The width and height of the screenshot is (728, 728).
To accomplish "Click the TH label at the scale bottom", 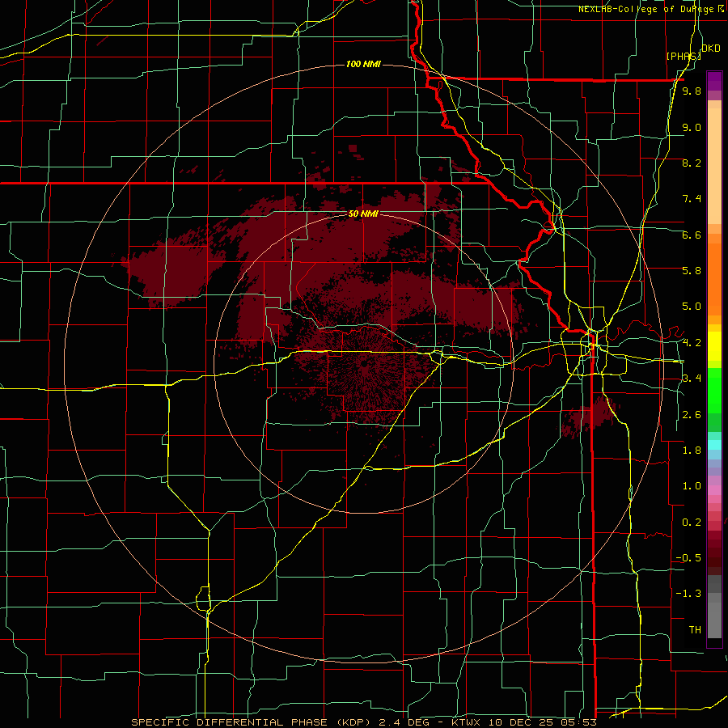I will pyautogui.click(x=695, y=630).
